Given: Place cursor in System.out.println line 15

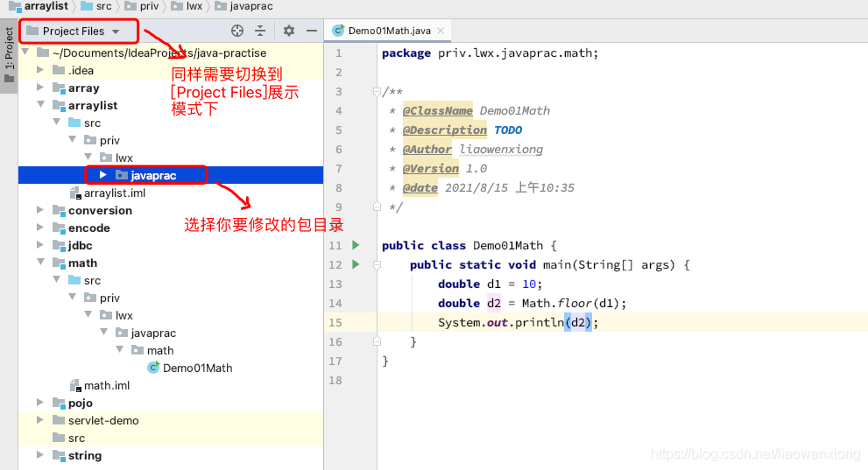Looking at the screenshot, I should 519,322.
